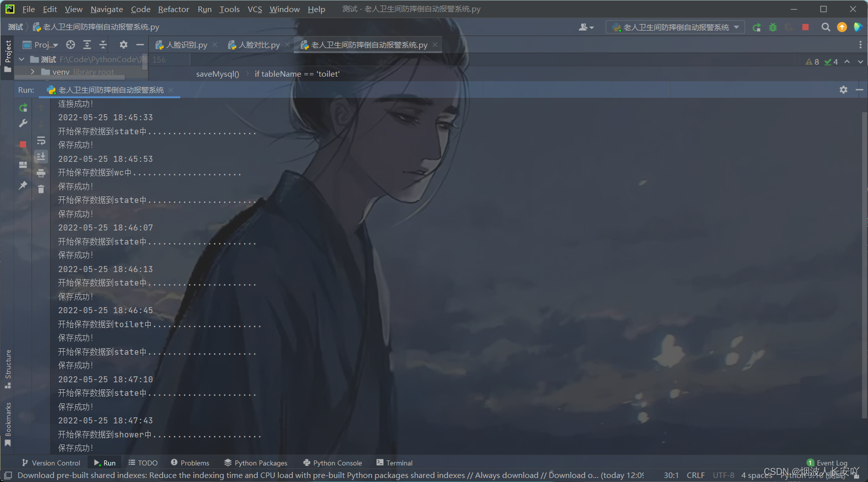Run the configuration from main toolbar

click(757, 27)
